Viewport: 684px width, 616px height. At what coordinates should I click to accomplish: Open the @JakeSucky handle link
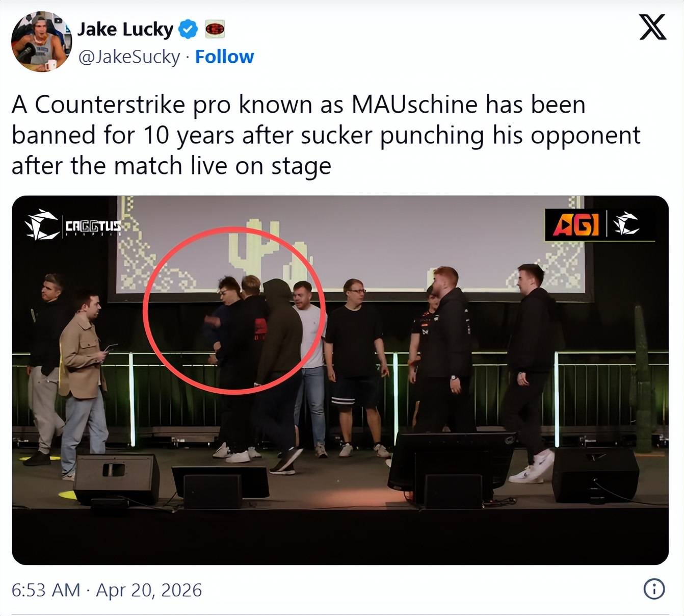click(x=129, y=57)
